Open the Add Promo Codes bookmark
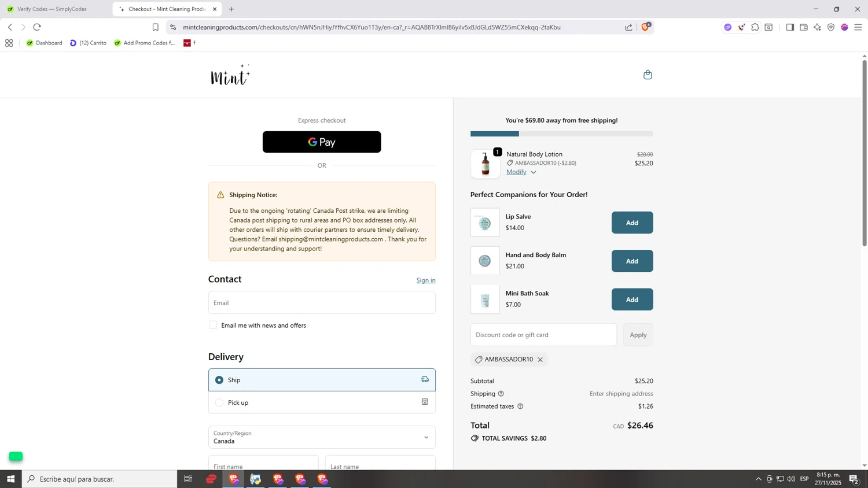Image resolution: width=868 pixels, height=488 pixels. tap(145, 43)
